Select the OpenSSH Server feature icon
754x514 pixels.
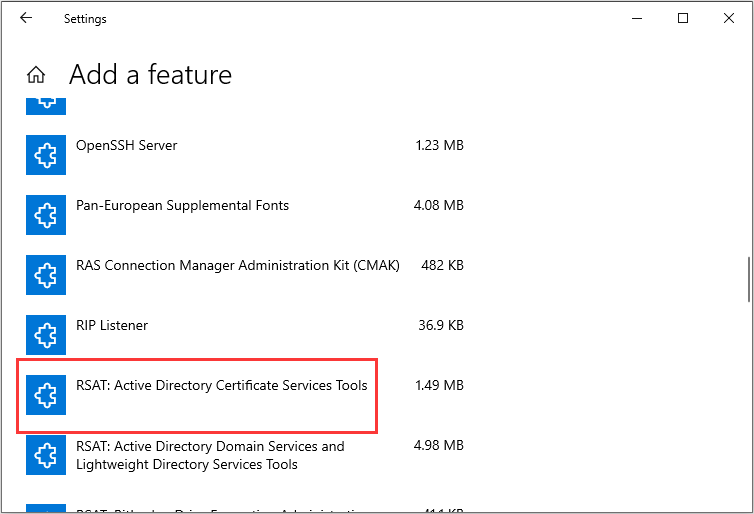(46, 155)
